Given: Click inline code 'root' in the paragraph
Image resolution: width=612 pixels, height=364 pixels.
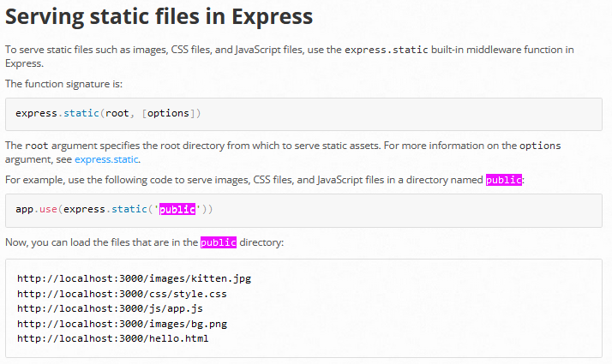Looking at the screenshot, I should [x=37, y=146].
